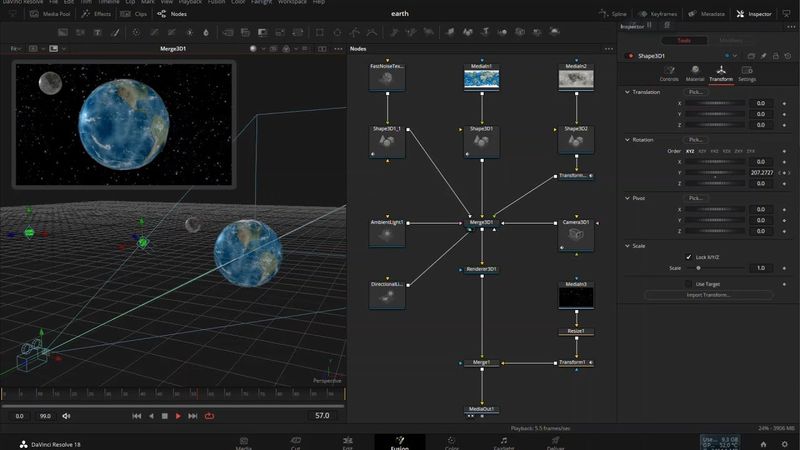Pin the Shape3D1 inspector controls
Viewport: 800px width, 450px height.
click(x=763, y=56)
